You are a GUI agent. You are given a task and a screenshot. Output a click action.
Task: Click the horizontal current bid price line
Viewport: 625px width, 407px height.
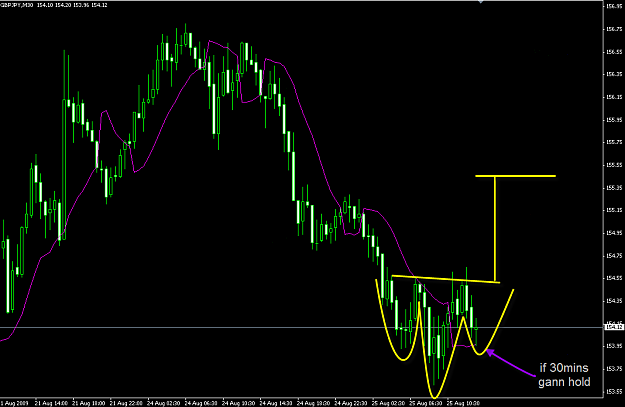[302, 328]
